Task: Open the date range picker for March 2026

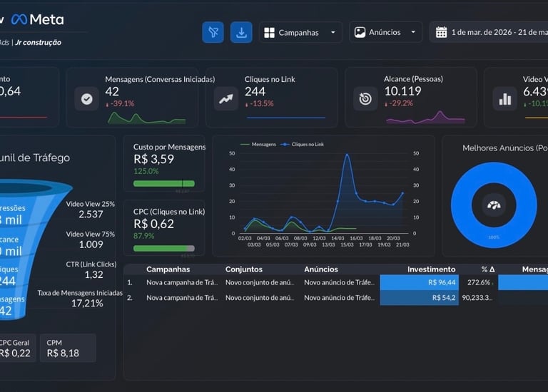Action: [489, 32]
